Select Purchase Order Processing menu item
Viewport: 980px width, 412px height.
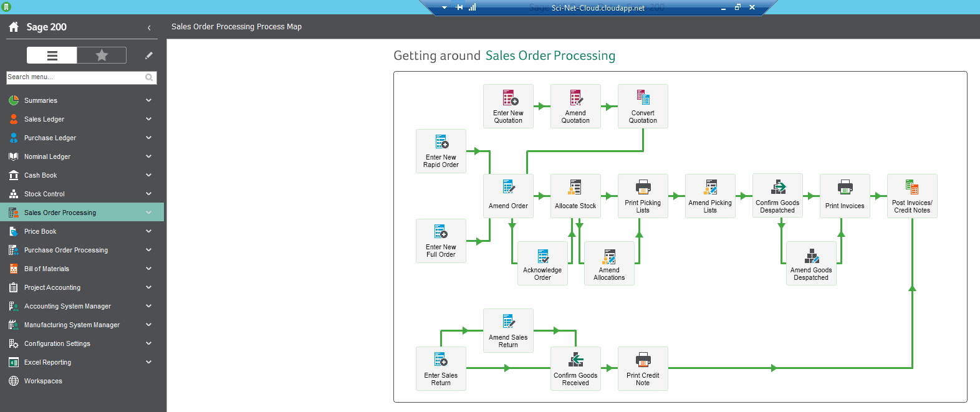(82, 250)
